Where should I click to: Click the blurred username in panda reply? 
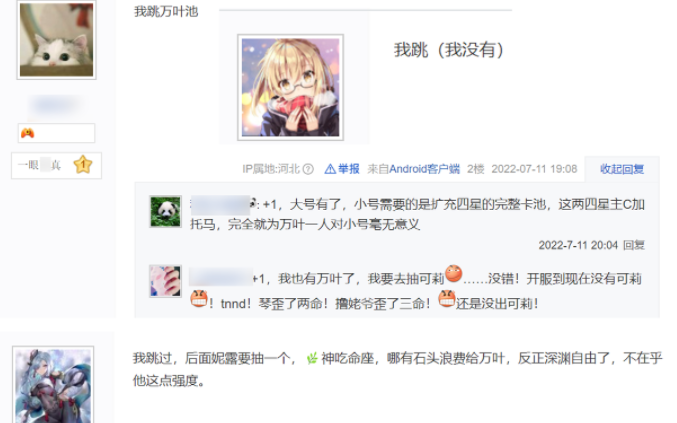[x=220, y=204]
